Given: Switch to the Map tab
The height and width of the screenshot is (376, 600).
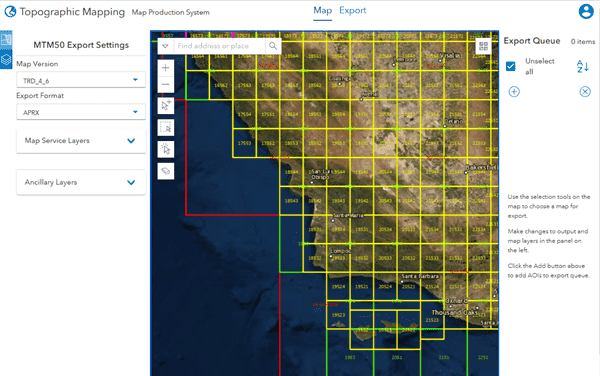Looking at the screenshot, I should (x=323, y=11).
